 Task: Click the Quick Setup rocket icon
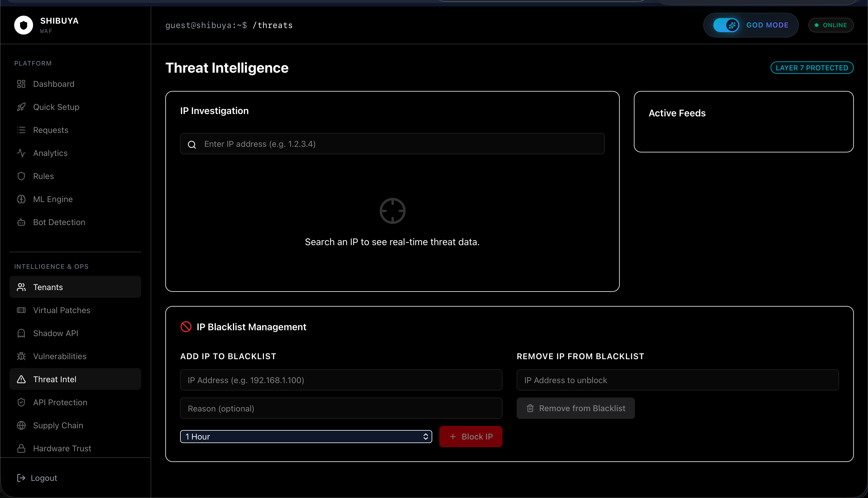point(21,107)
